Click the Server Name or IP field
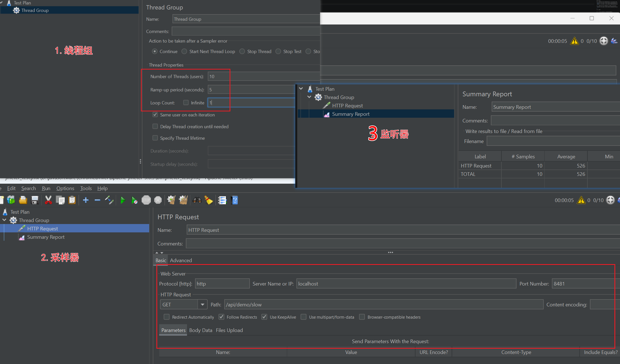 point(406,284)
